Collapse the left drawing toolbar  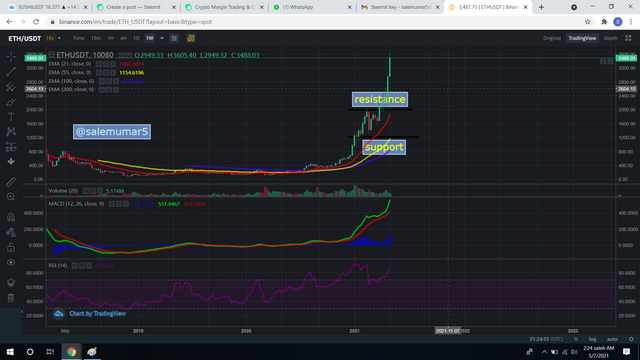22,311
